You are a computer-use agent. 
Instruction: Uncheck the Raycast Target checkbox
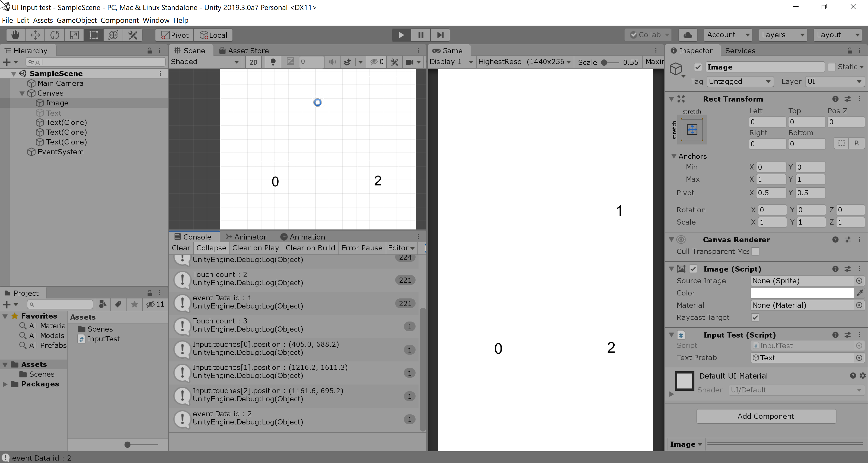[x=755, y=317]
